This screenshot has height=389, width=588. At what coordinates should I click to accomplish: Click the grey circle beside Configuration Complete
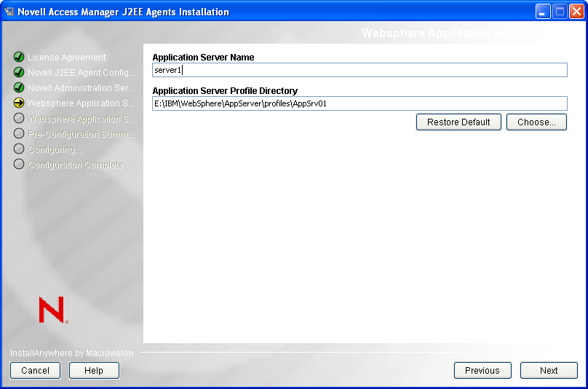[x=19, y=165]
